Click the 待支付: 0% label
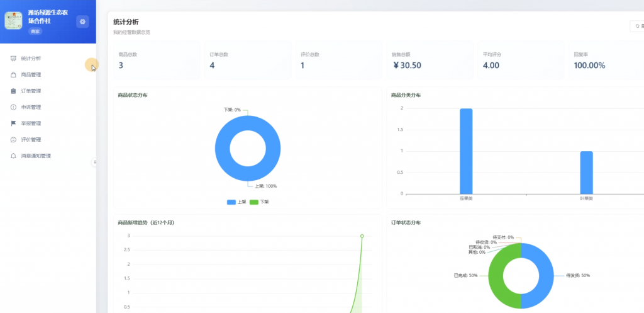This screenshot has width=644, height=313. click(503, 237)
